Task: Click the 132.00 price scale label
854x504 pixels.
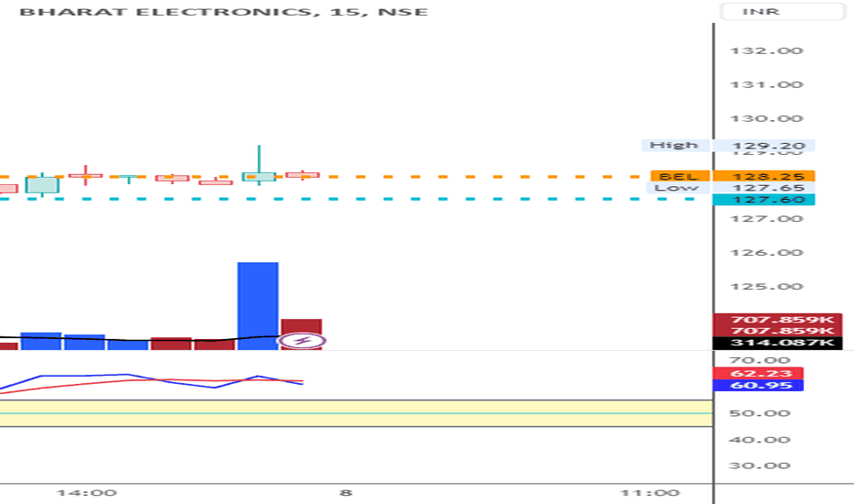Action: pyautogui.click(x=766, y=50)
